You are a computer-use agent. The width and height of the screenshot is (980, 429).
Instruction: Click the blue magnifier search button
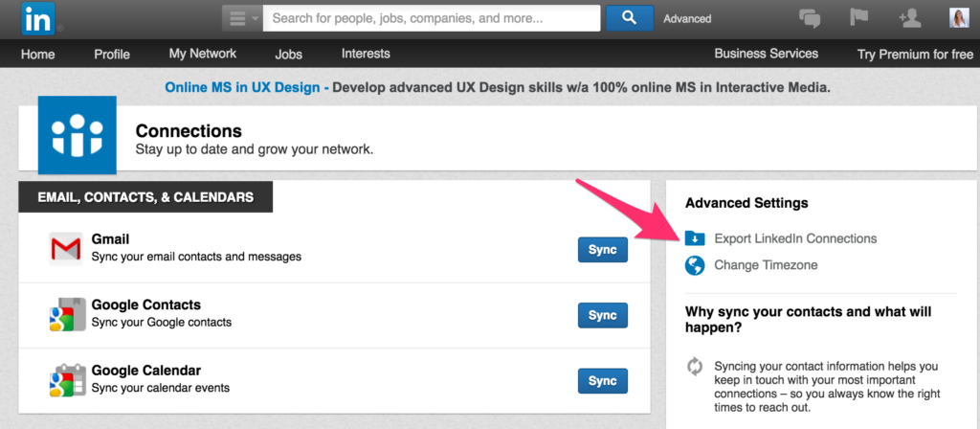(630, 18)
